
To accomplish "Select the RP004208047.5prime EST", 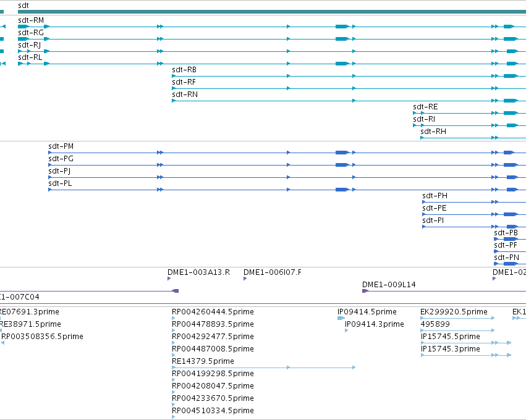I will [213, 387].
